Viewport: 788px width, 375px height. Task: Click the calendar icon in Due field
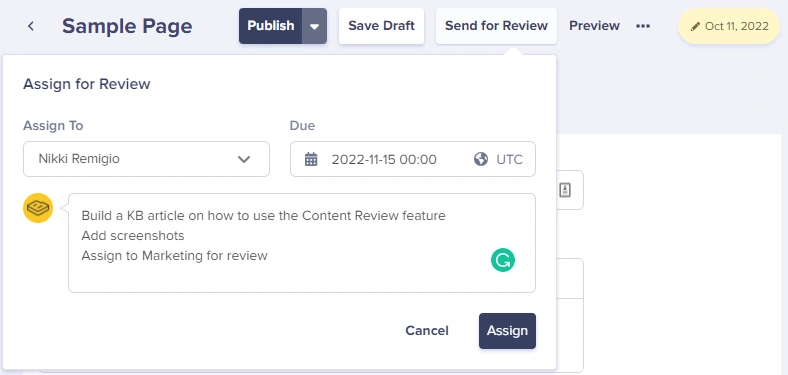tap(311, 159)
